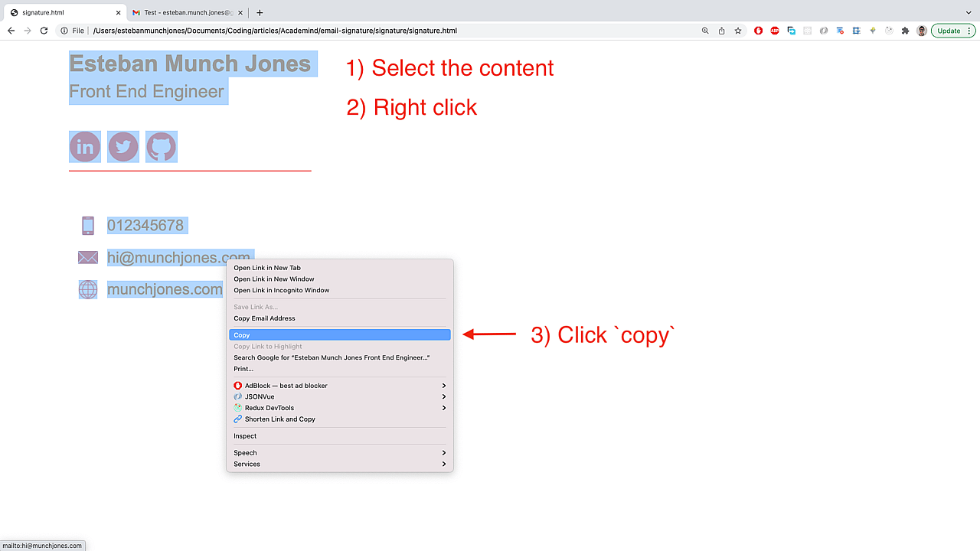Click the globe icon beside munchjones.com

click(x=87, y=289)
